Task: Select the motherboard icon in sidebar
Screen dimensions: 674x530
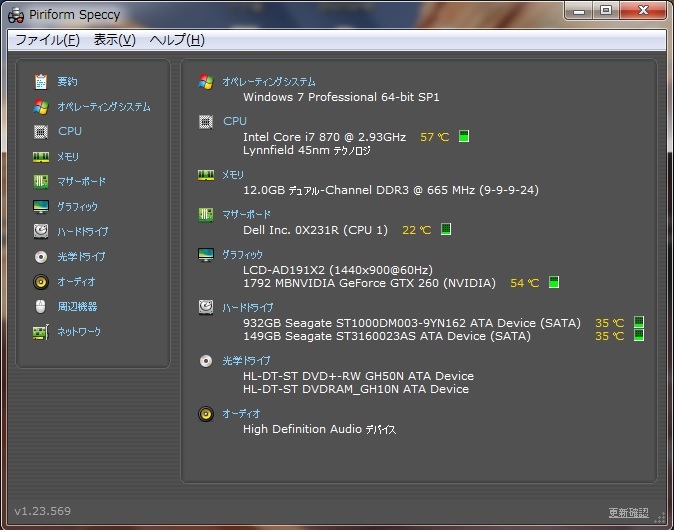Action: click(41, 181)
